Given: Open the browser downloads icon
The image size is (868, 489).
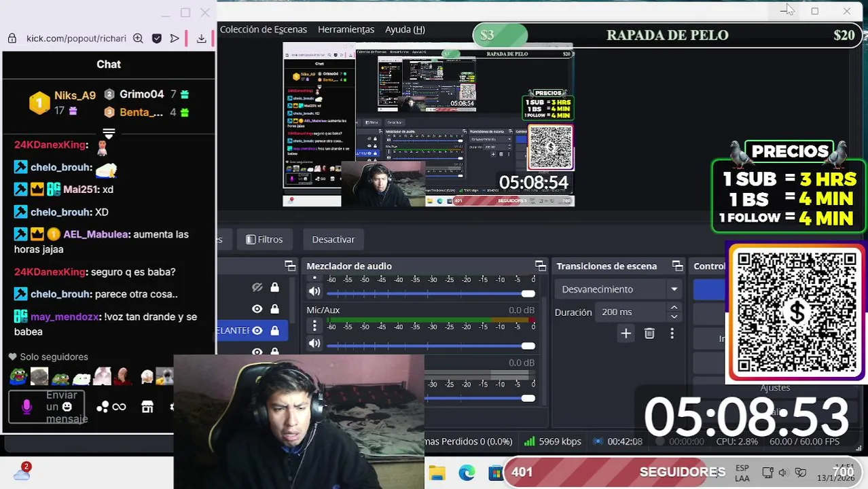Looking at the screenshot, I should [x=201, y=39].
